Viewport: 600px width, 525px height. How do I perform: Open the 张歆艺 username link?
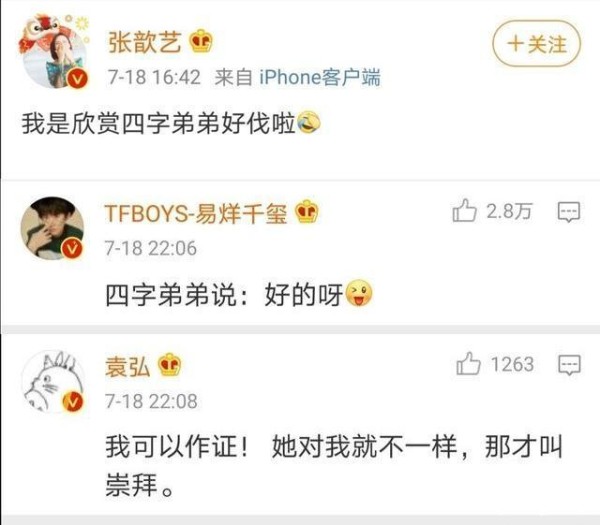[145, 42]
